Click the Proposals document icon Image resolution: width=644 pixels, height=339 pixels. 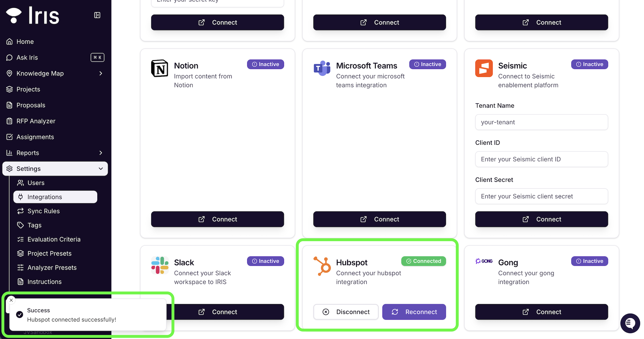coord(9,105)
